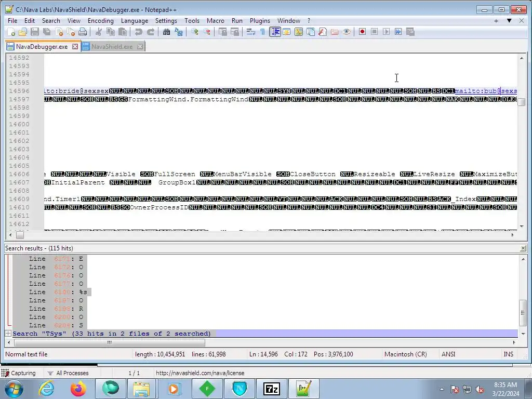Toggle the Monitoring eye icon
Viewport: 532px width, 399px height.
(x=347, y=32)
